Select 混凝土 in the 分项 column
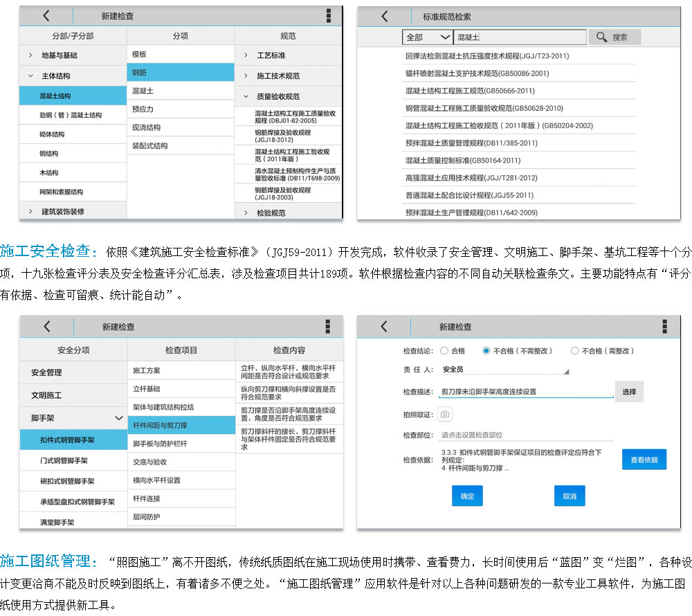The height and width of the screenshot is (616, 692). click(x=181, y=91)
